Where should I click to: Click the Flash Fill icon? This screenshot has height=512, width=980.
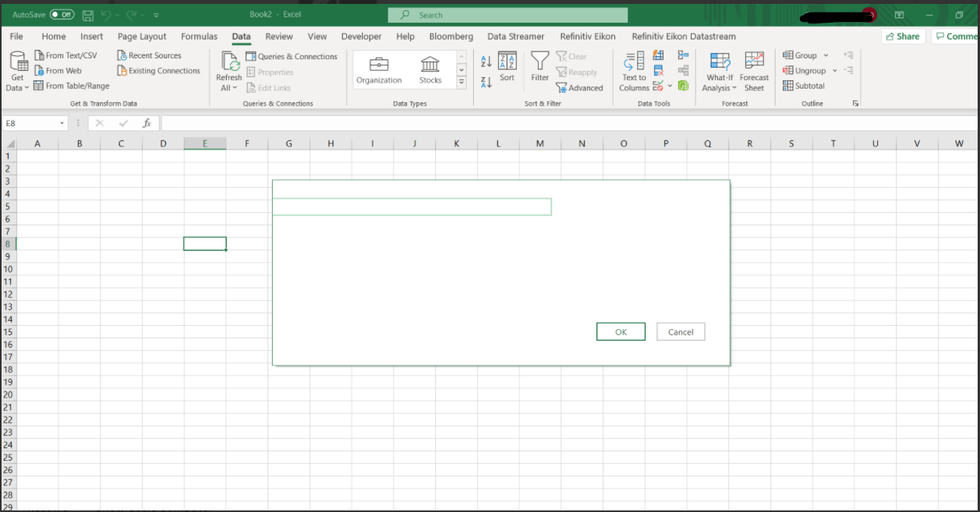pos(658,55)
